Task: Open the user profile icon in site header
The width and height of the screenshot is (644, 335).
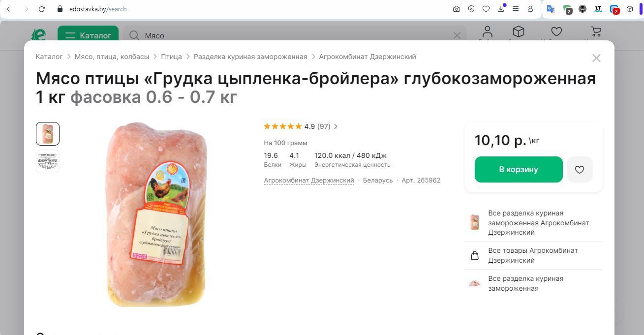Action: tap(487, 32)
